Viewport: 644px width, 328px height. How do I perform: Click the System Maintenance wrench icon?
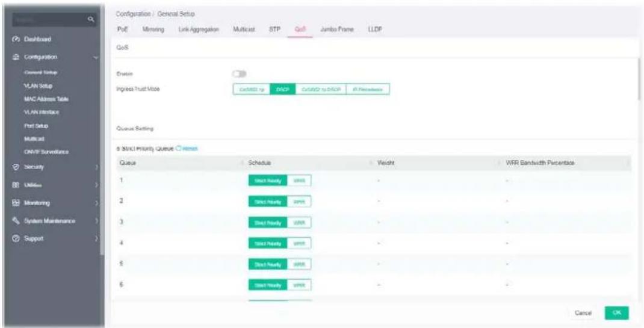(17, 221)
